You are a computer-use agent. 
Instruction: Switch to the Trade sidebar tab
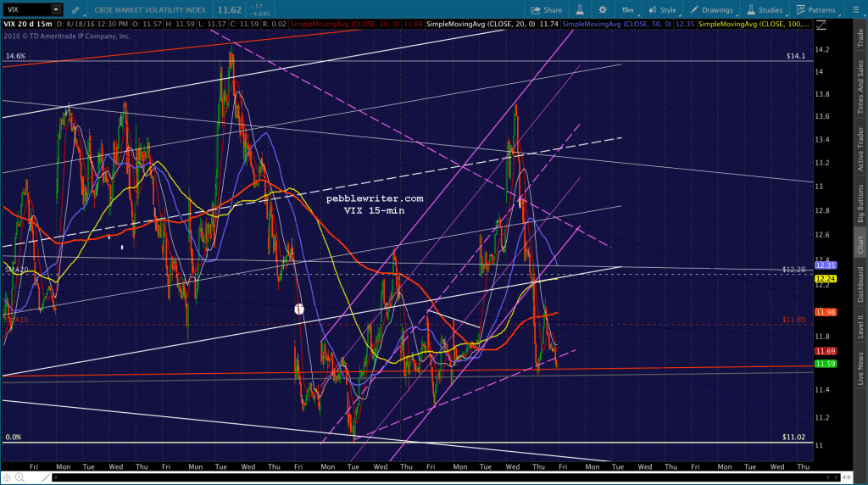pos(860,37)
